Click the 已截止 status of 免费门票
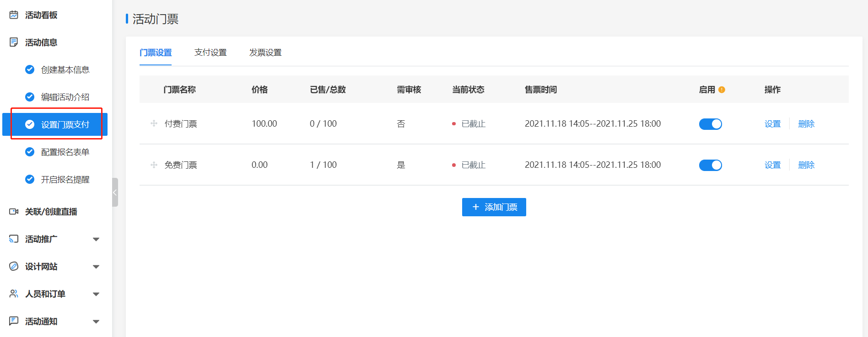 tap(473, 165)
